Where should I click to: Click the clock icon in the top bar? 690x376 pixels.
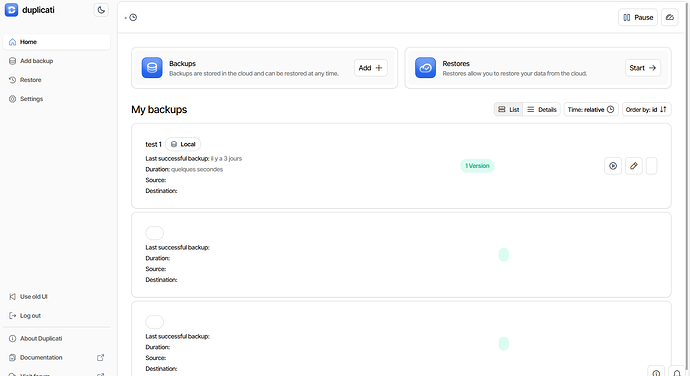[x=133, y=18]
